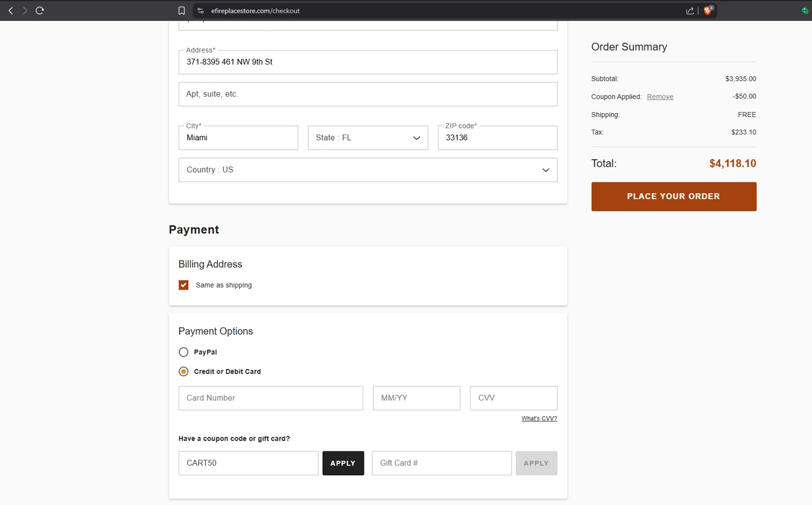Open the State dropdown showing FL
This screenshot has height=505, width=812.
coord(368,138)
